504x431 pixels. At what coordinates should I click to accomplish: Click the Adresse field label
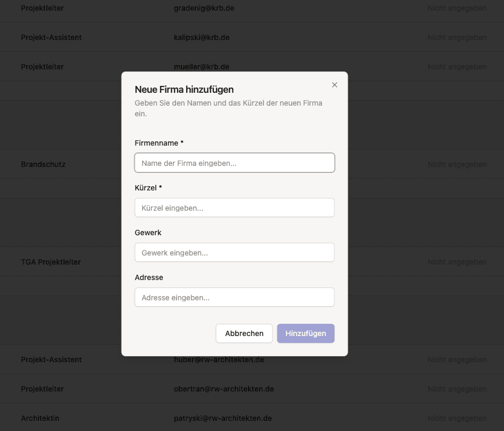[149, 277]
